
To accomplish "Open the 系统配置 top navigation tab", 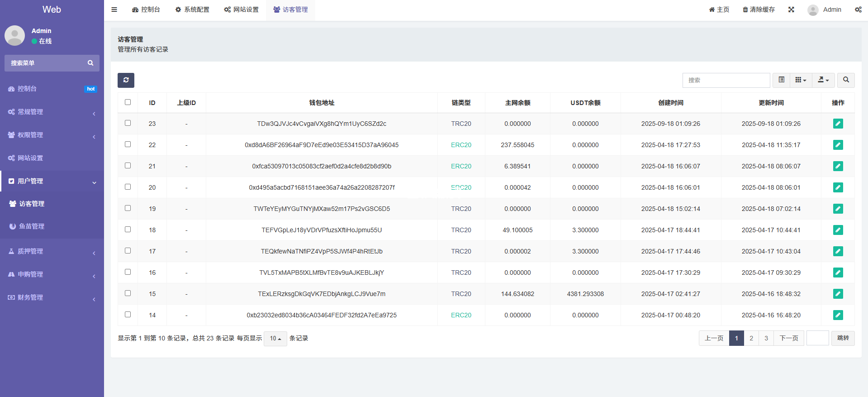I will click(x=192, y=10).
